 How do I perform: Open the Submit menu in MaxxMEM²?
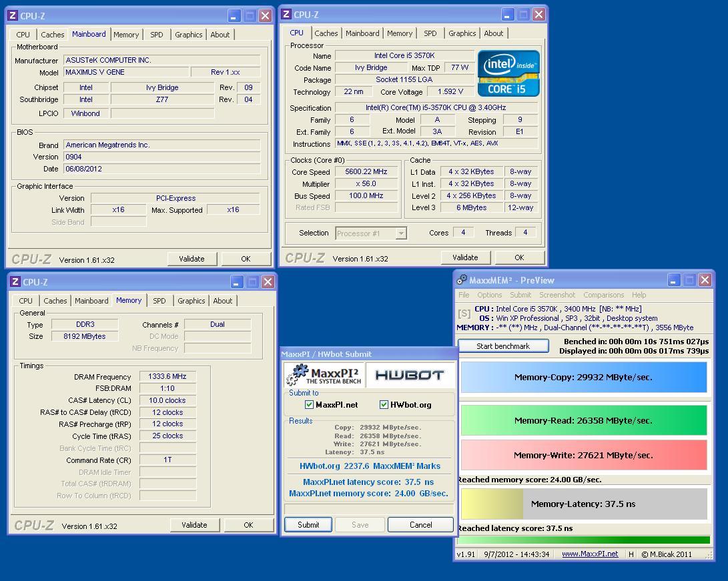point(520,295)
